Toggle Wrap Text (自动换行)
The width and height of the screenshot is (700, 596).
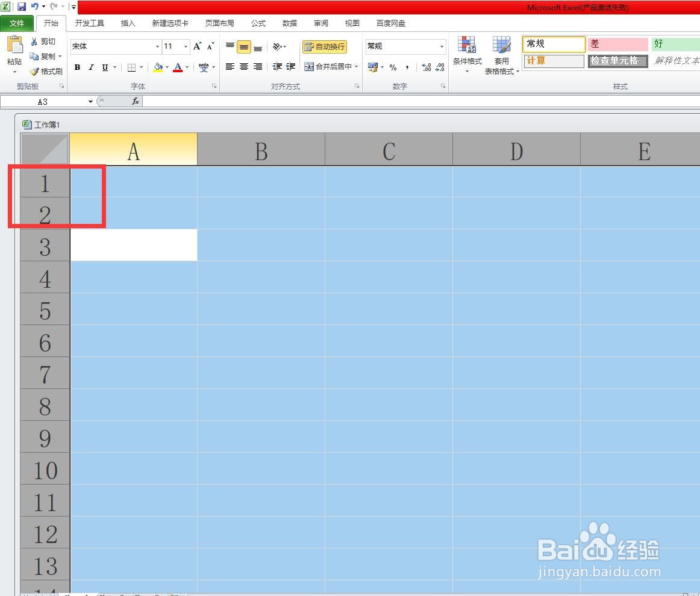click(x=325, y=46)
